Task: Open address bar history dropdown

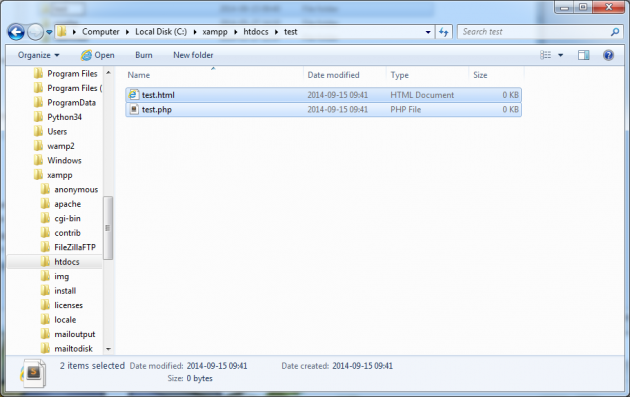Action: point(428,32)
